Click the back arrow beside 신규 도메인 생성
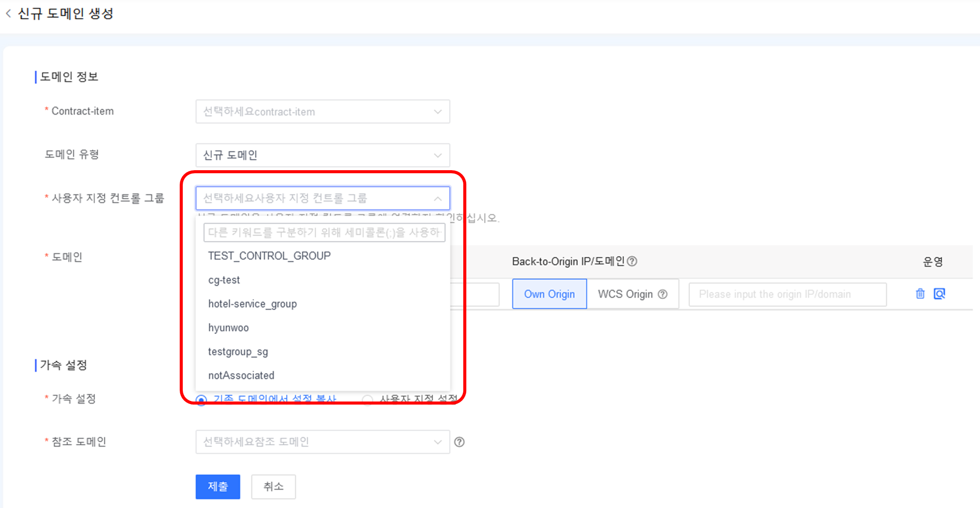Image resolution: width=980 pixels, height=508 pixels. pos(8,14)
